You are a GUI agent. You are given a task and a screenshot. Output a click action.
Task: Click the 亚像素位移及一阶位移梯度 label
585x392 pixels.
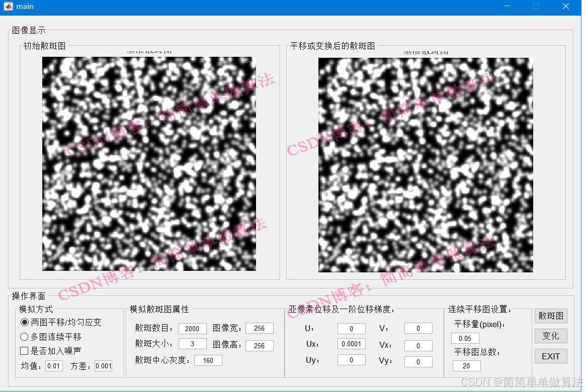[342, 309]
